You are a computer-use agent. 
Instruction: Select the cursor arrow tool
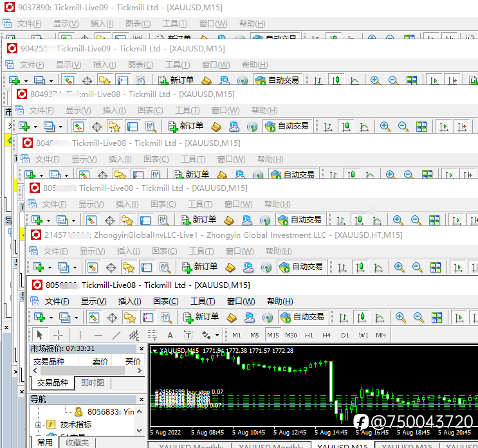point(40,335)
